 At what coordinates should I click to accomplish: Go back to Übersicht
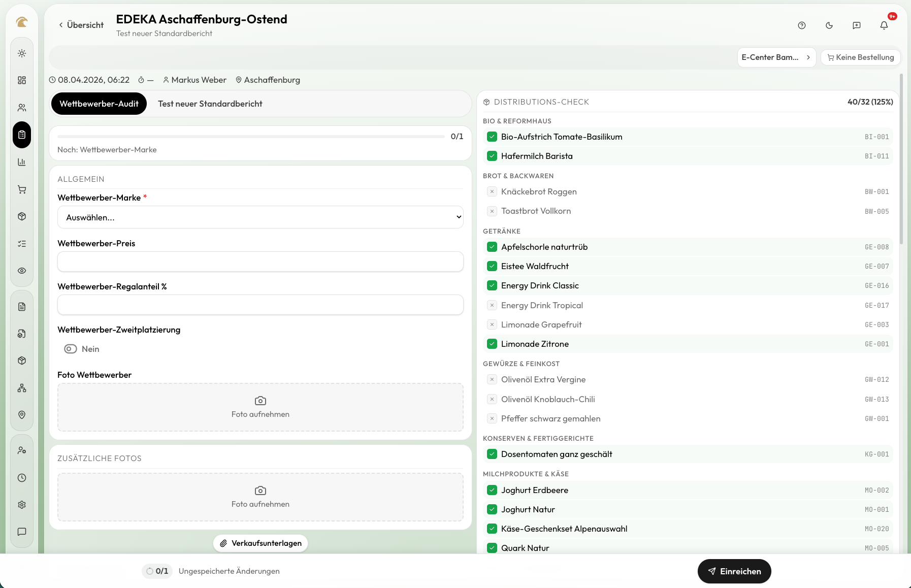81,25
